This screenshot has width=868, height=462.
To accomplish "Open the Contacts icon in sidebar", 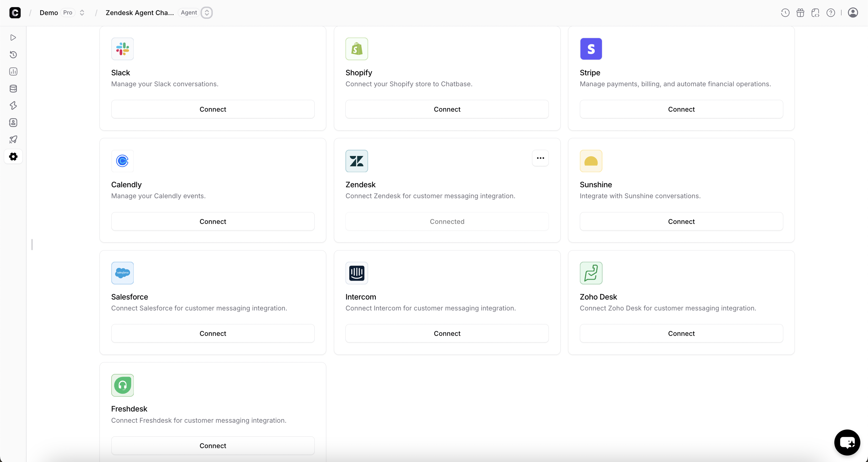I will click(13, 123).
